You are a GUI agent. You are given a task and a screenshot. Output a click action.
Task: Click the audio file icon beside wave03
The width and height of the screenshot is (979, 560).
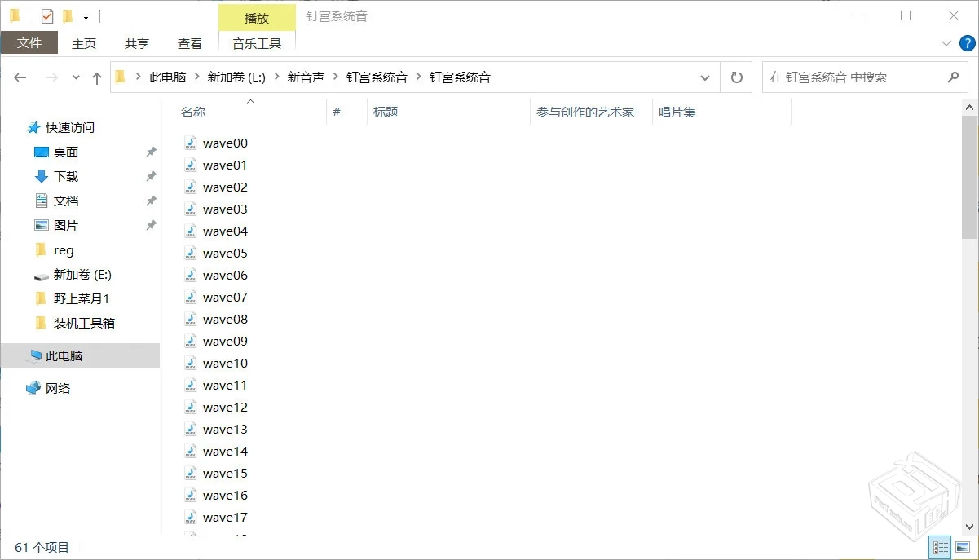190,209
